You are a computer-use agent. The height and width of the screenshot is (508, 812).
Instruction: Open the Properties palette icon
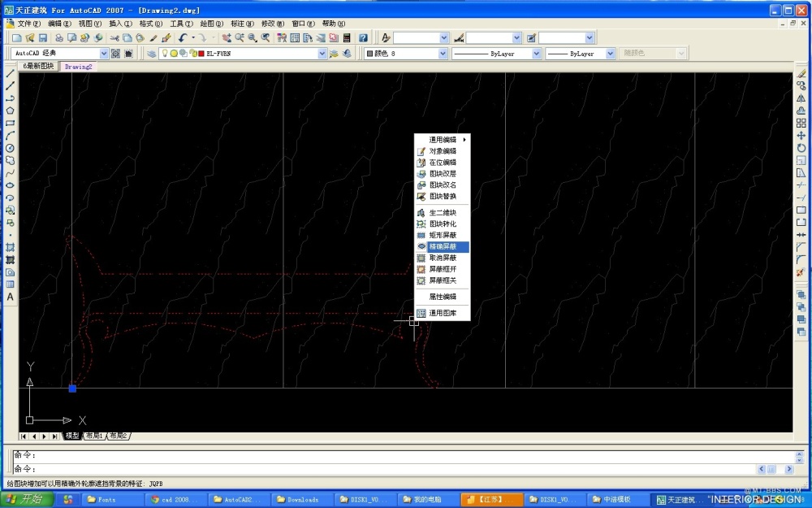(282, 38)
